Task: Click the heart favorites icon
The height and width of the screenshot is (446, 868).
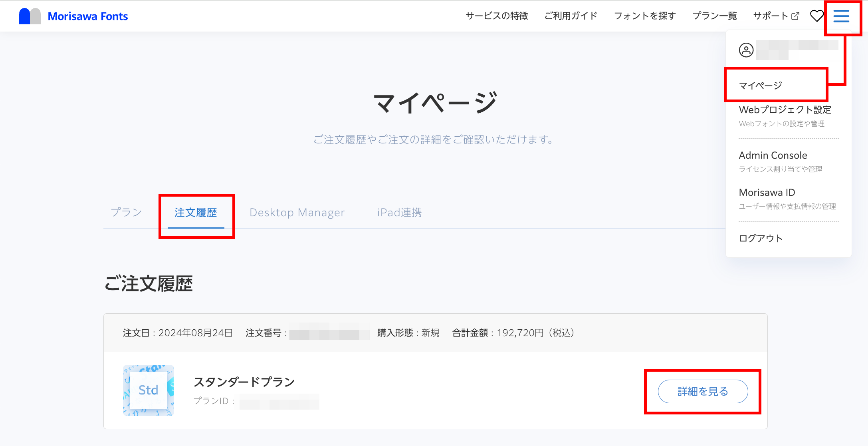Action: [x=816, y=16]
